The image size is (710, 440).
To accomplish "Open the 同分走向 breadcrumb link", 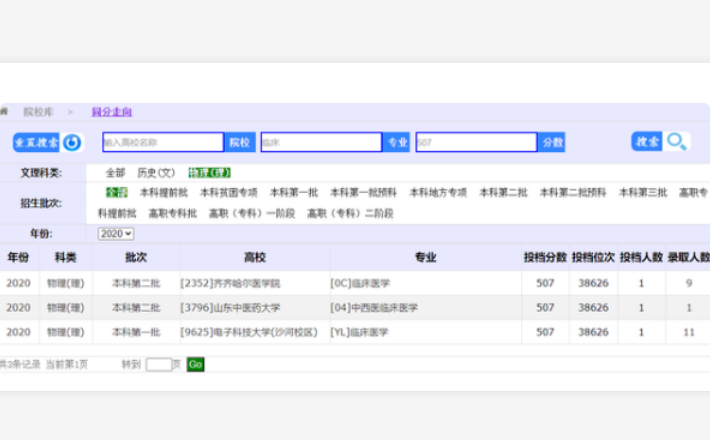I will (112, 112).
